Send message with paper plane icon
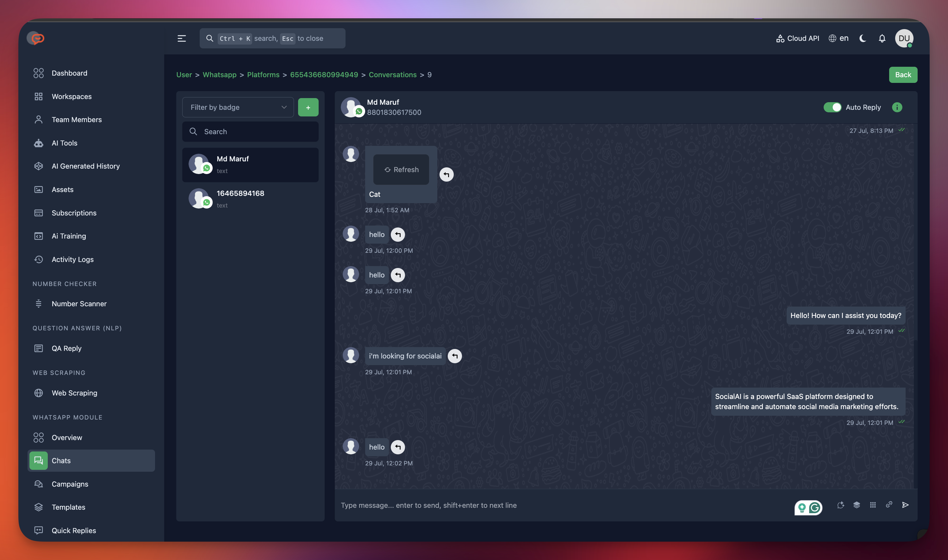 click(x=905, y=505)
